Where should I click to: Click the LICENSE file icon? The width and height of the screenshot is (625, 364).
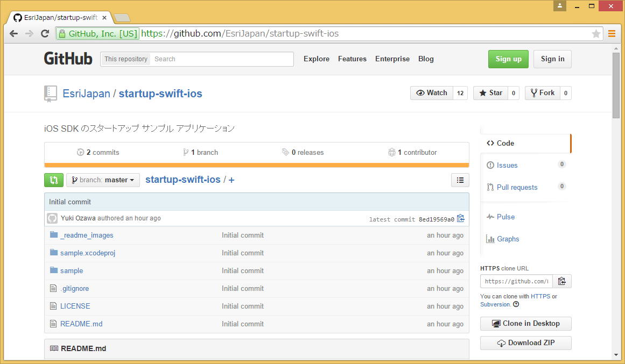click(x=53, y=306)
